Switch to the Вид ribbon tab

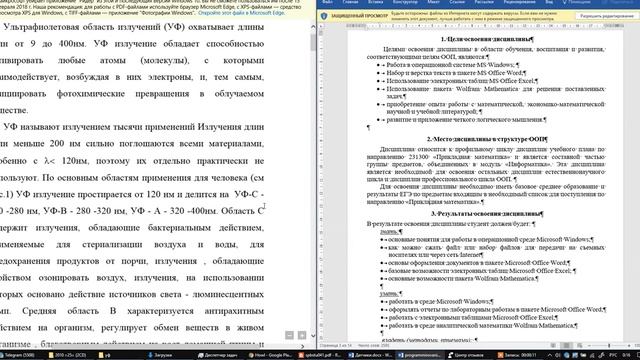pyautogui.click(x=549, y=2)
